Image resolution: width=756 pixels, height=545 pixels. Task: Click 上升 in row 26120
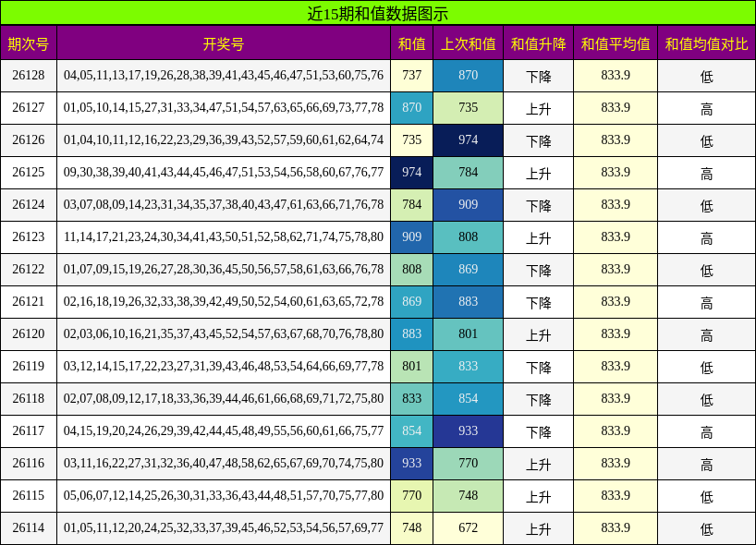[538, 334]
